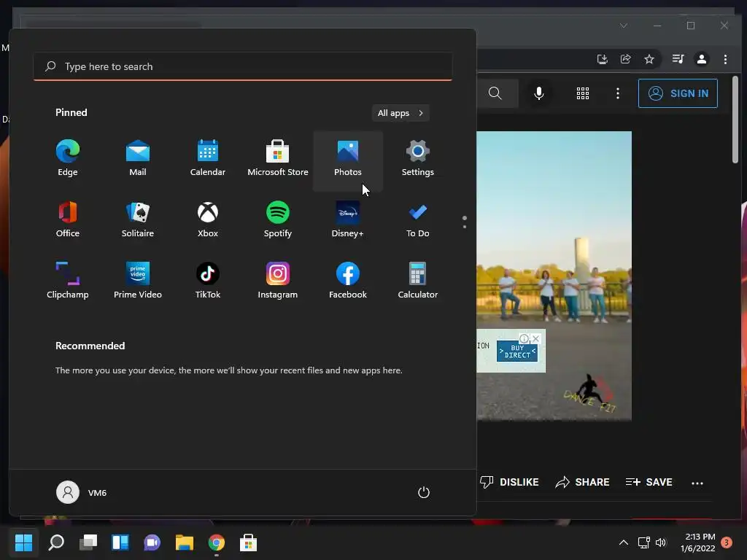Open Chrome tab search dropdown arrow
The width and height of the screenshot is (747, 560).
click(624, 26)
